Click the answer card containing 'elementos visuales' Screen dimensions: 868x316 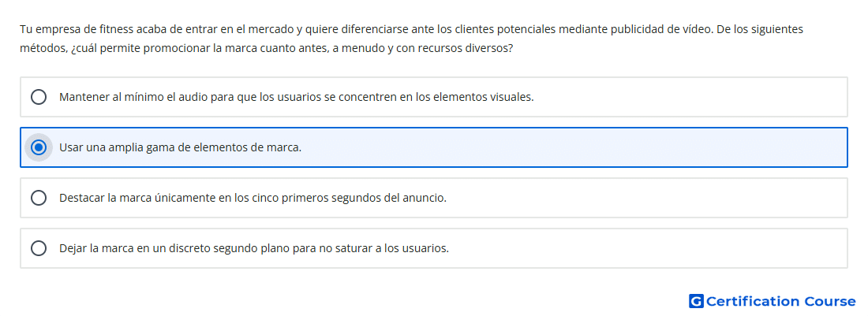click(x=434, y=97)
